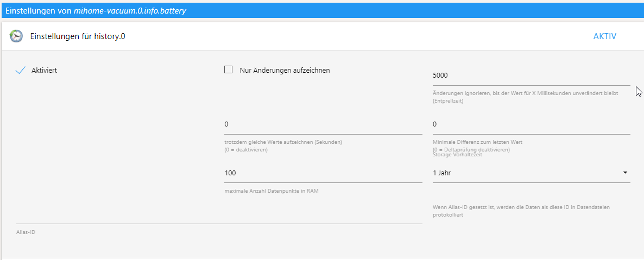
Task: Click the Alias-ID label text
Action: pos(26,232)
